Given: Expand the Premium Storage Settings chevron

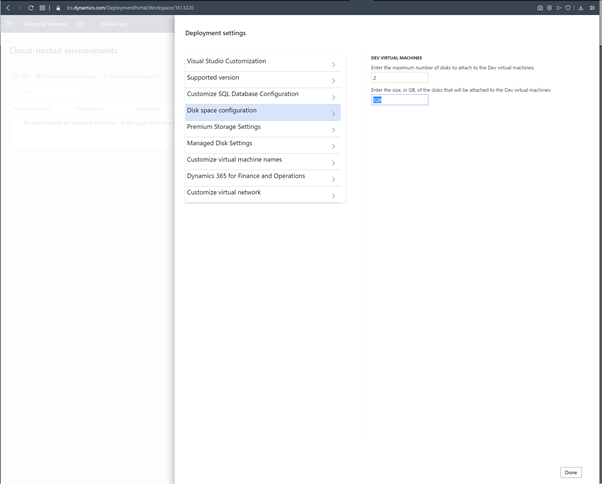Looking at the screenshot, I should click(x=333, y=130).
